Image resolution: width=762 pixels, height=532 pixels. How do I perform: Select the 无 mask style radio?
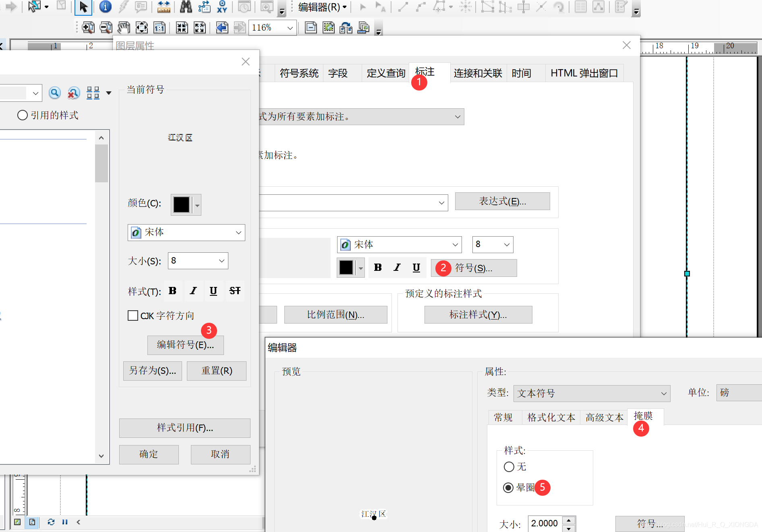[509, 467]
